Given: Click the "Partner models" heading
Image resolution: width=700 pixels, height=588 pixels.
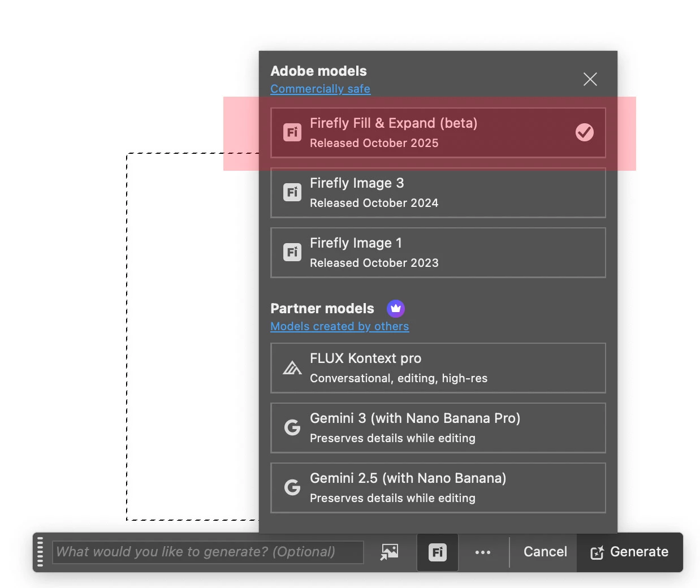Looking at the screenshot, I should pyautogui.click(x=322, y=309).
